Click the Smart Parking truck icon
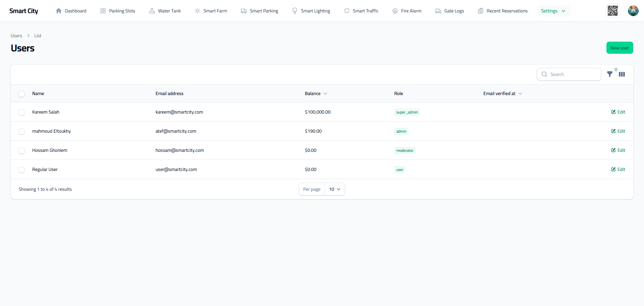The image size is (644, 306). point(244,11)
